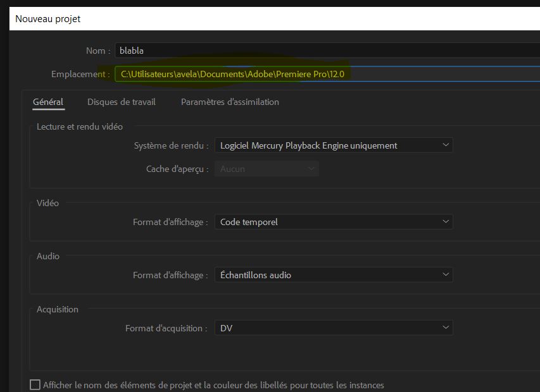This screenshot has height=392, width=540.
Task: Click the Cache d'aperçu label
Action: tap(177, 169)
